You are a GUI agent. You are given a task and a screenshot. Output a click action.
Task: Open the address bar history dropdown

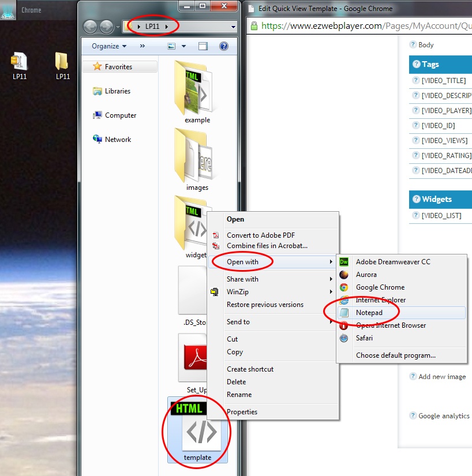(x=233, y=27)
